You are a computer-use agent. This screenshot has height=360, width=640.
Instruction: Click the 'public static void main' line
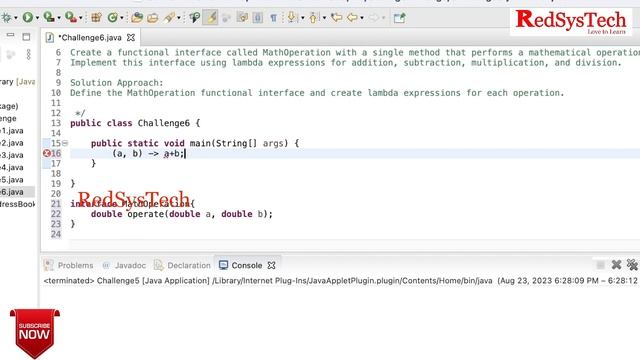click(x=195, y=143)
